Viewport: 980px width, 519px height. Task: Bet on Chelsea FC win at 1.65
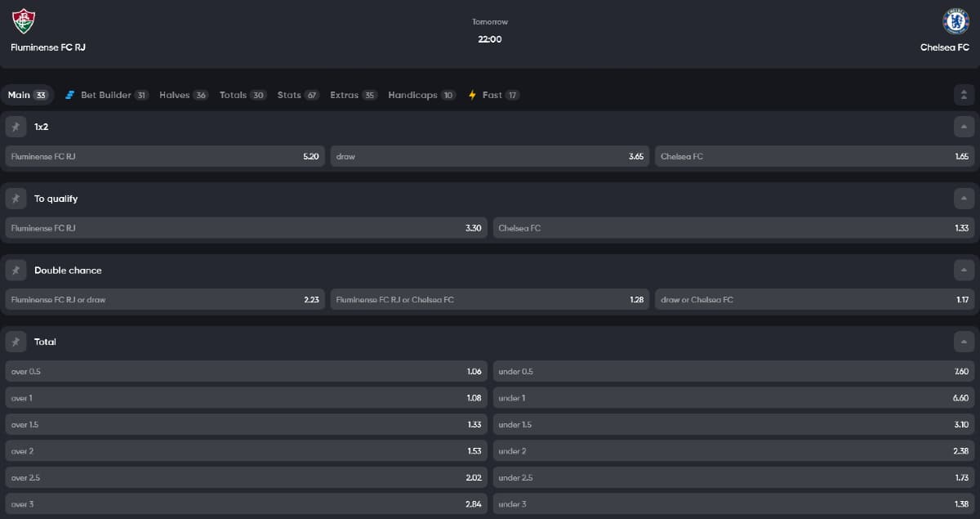815,156
